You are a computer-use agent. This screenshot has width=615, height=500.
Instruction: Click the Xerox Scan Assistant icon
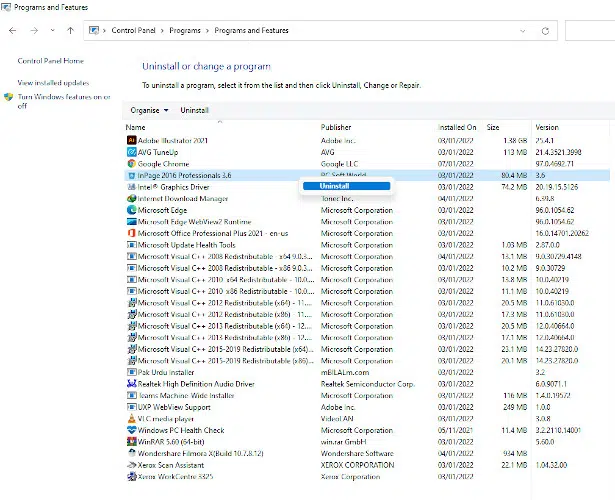[132, 465]
